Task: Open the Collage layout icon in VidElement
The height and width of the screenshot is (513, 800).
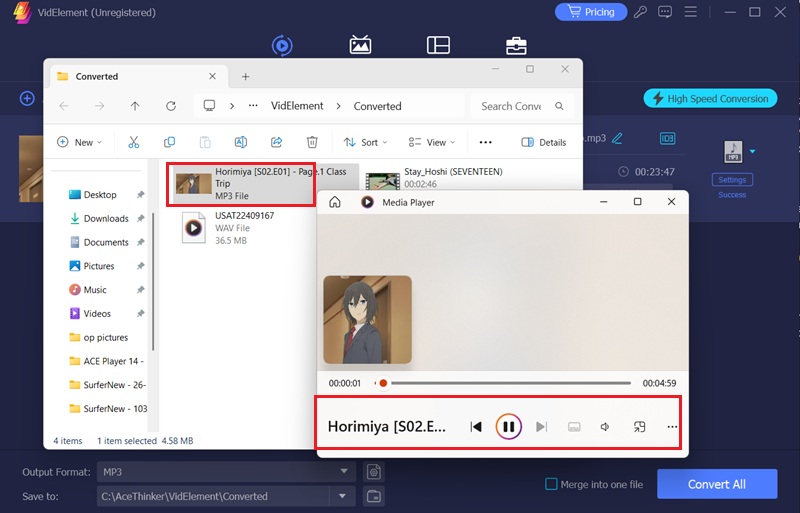Action: (x=438, y=45)
